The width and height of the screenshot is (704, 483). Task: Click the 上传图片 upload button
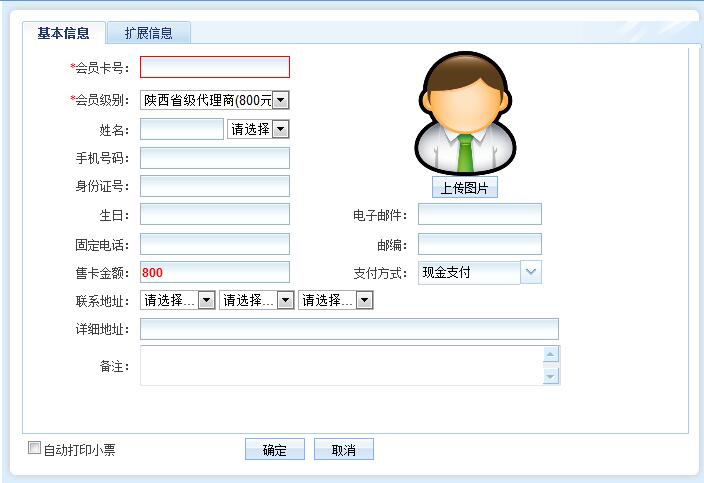[464, 188]
